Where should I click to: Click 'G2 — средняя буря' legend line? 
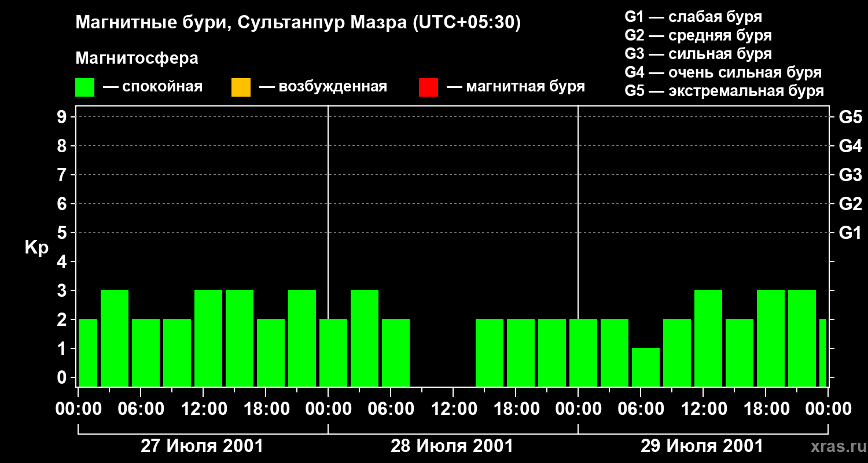[698, 35]
